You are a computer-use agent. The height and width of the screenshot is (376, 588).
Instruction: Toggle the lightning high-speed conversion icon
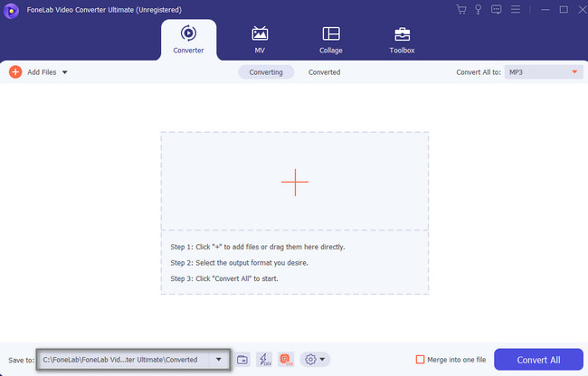[264, 360]
